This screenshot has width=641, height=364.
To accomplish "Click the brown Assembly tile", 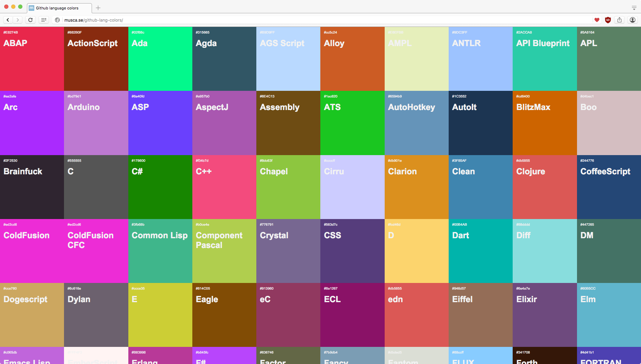I will 288,123.
